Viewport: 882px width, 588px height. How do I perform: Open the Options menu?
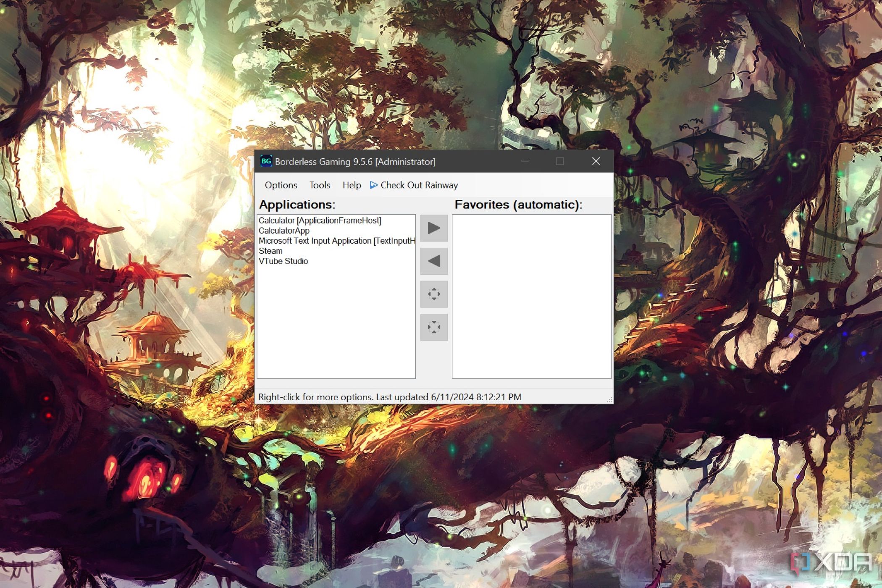point(281,185)
